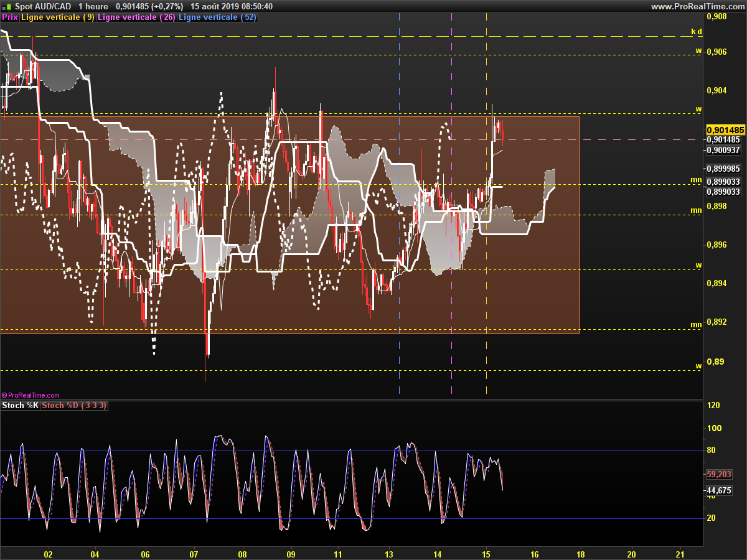
Task: Click date 14 on the time axis
Action: pos(438,554)
